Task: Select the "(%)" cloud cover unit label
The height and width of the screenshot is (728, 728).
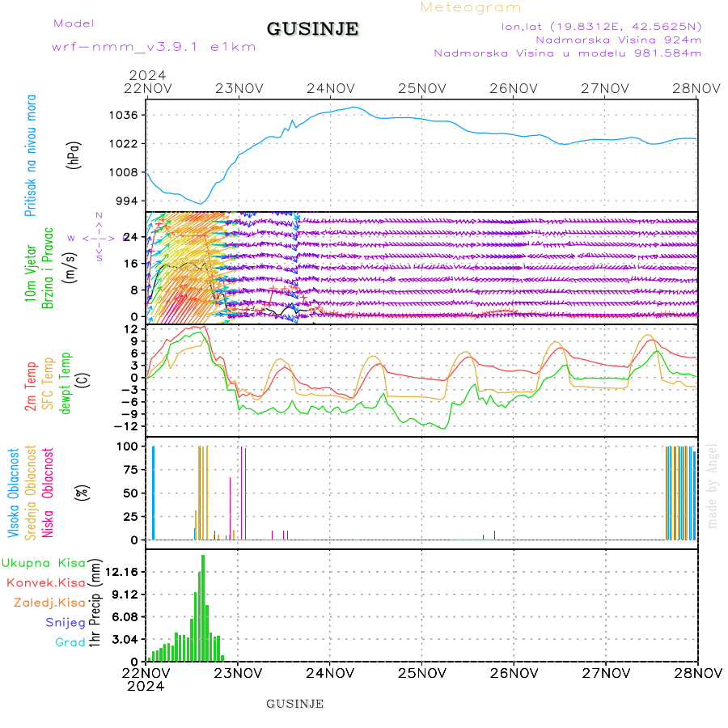Action: pos(83,492)
